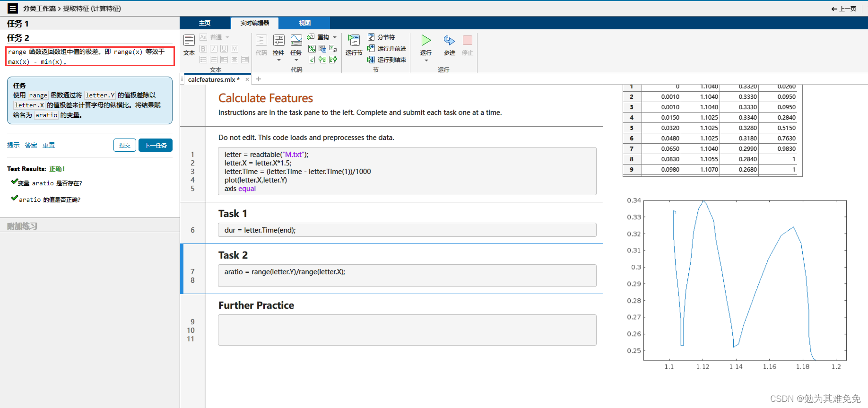Switch to the 视图 ribbon tab

pos(304,23)
